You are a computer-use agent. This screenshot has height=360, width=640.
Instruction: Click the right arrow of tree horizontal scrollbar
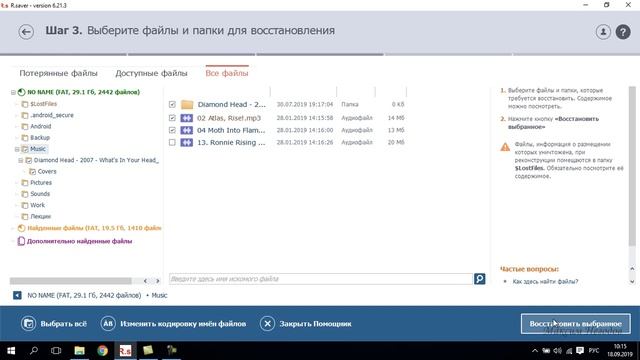(x=158, y=281)
